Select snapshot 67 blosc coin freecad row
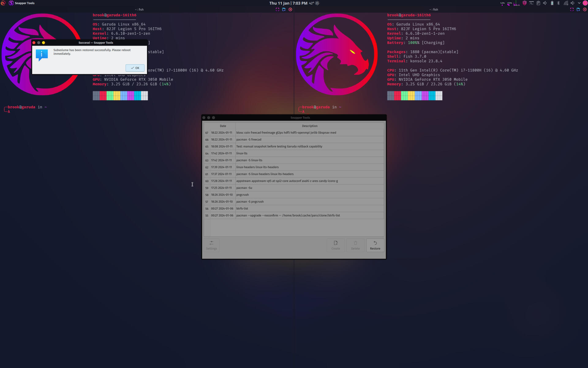This screenshot has height=368, width=588. (x=294, y=132)
